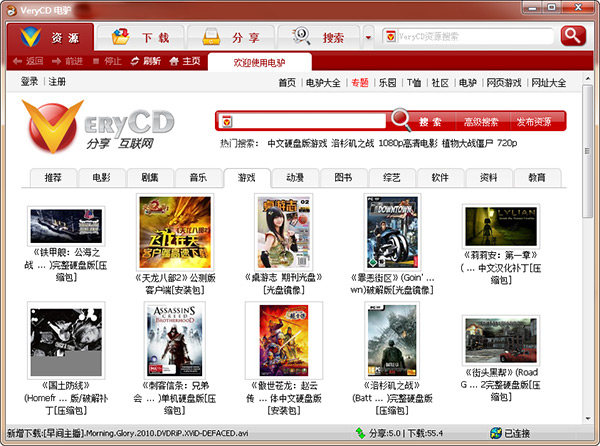The image size is (600, 446).
Task: Click the VeryCD logo
Action: pyautogui.click(x=98, y=127)
